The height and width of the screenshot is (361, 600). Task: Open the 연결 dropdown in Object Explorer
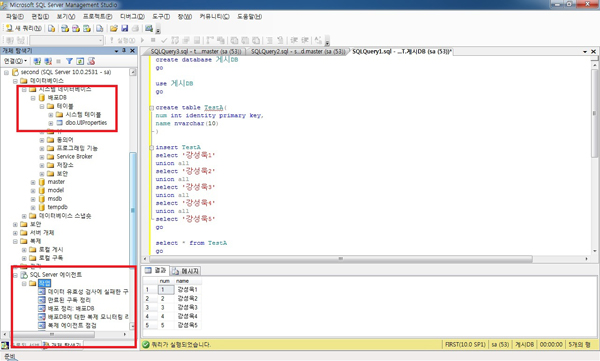coord(15,61)
